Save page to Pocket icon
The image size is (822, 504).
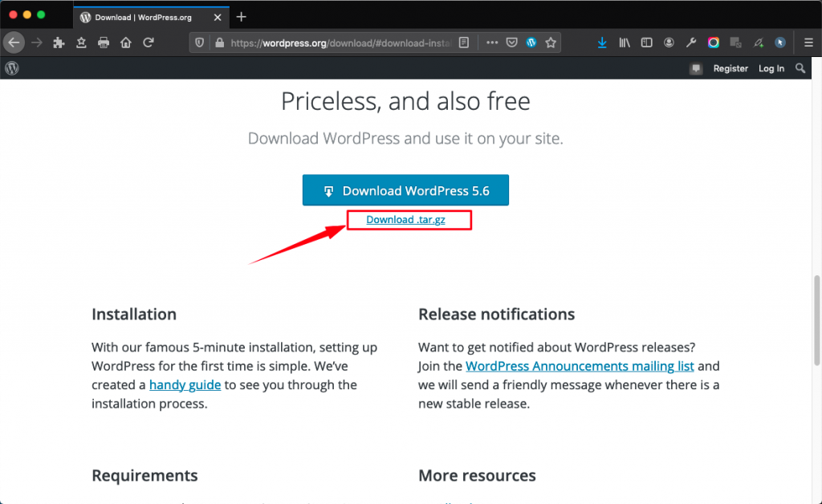511,43
